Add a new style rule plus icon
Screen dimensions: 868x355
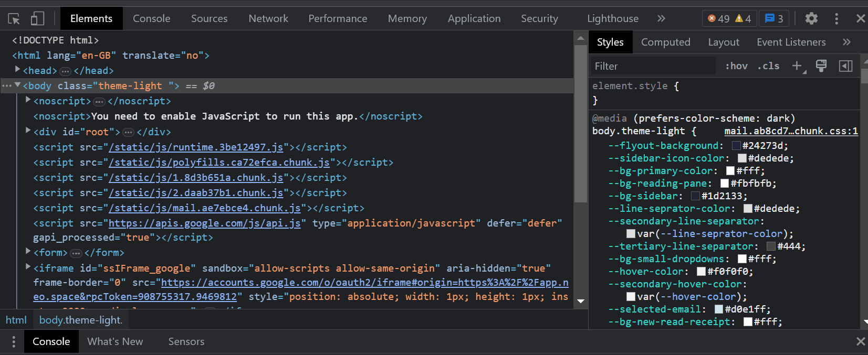tap(797, 66)
